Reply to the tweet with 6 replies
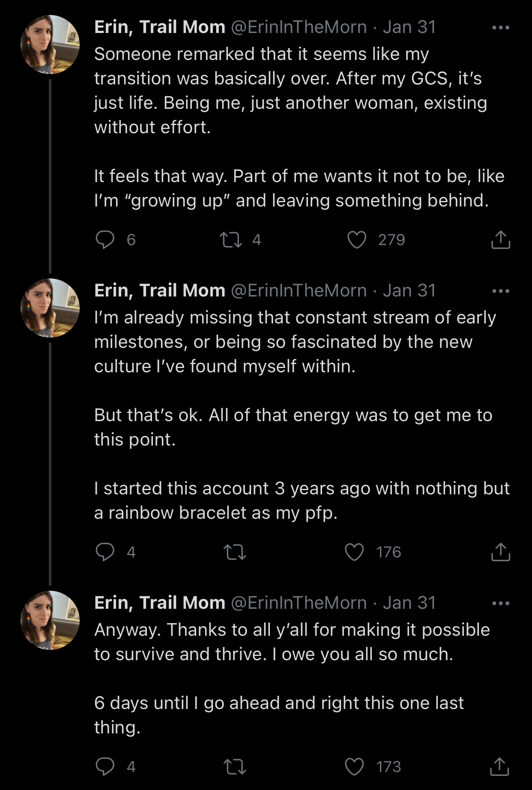The width and height of the screenshot is (532, 790). pos(105,240)
